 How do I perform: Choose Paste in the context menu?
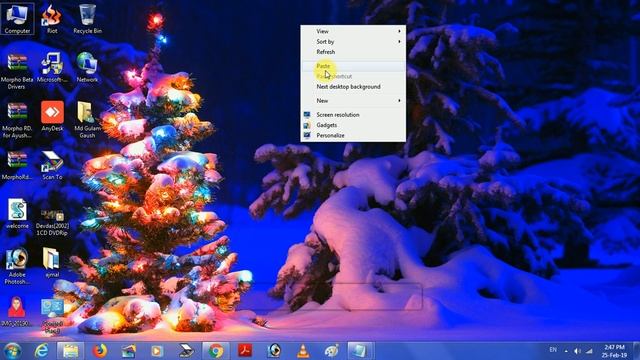point(353,66)
